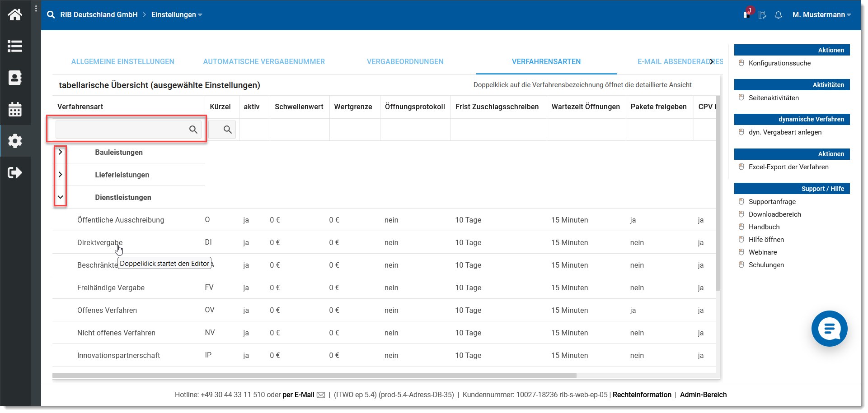Image resolution: width=868 pixels, height=413 pixels.
Task: Click mouse icon beside Downloadbereich
Action: point(741,214)
